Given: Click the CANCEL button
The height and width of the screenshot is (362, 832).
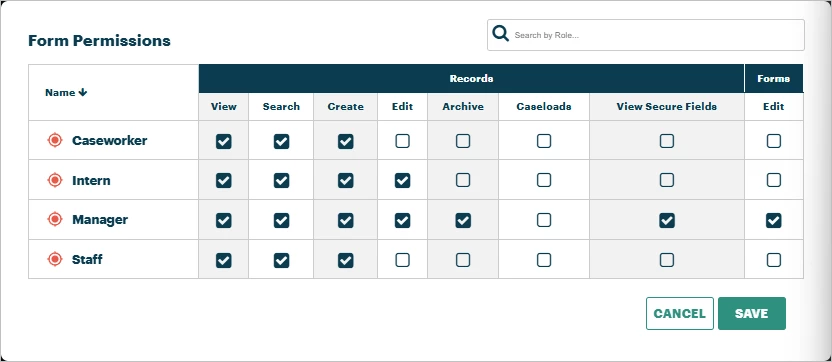Looking at the screenshot, I should pos(680,314).
